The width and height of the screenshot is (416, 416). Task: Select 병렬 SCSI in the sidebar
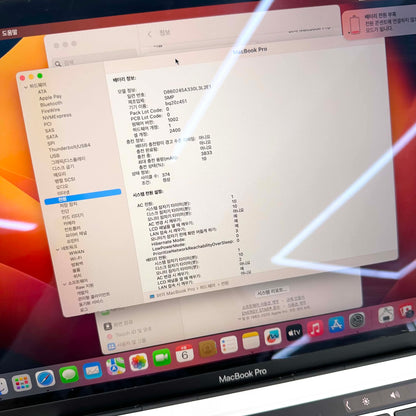[x=65, y=180]
